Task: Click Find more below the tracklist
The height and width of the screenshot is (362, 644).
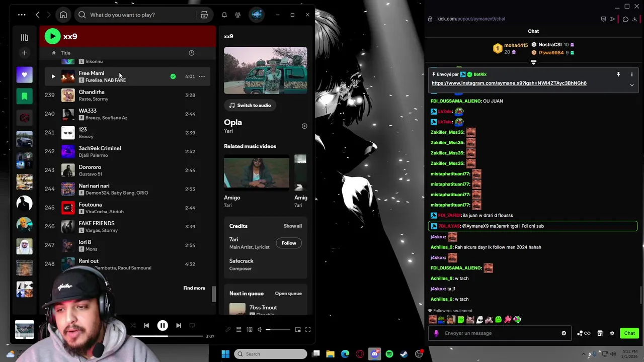Action: pyautogui.click(x=194, y=288)
